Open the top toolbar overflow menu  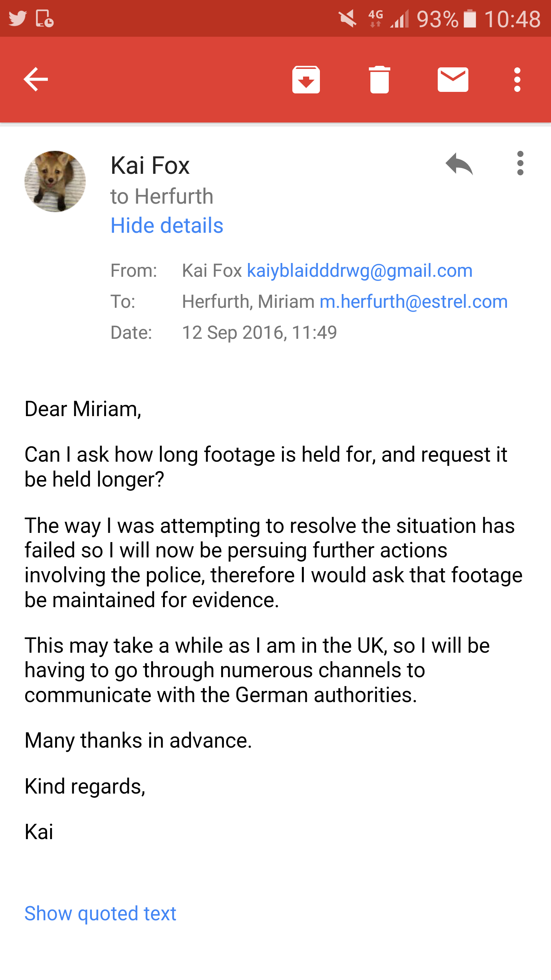pos(517,80)
